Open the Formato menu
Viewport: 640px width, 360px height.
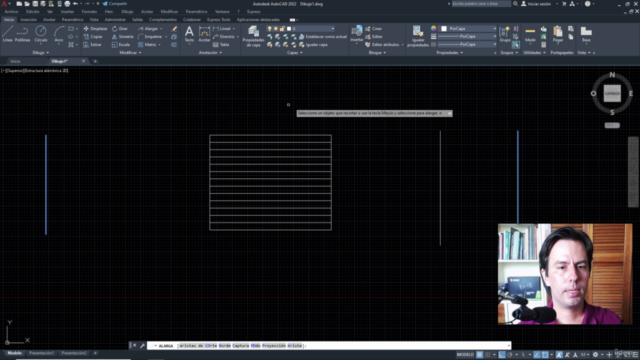[89, 11]
